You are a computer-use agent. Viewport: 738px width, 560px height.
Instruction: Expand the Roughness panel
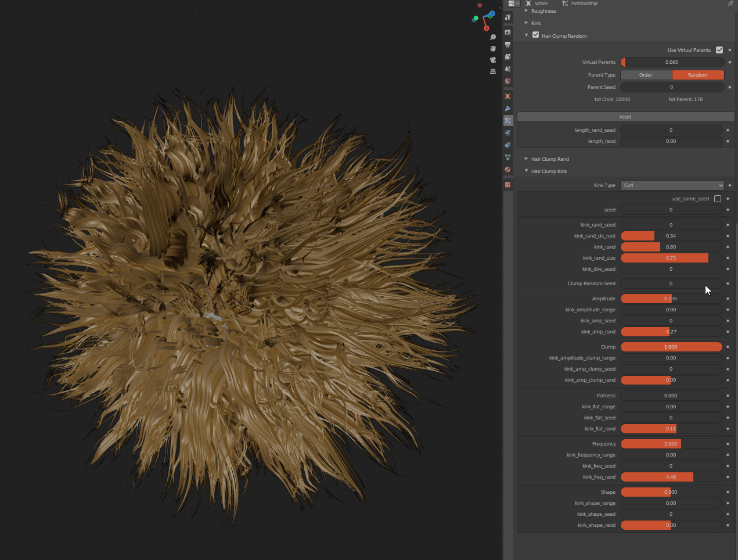[543, 11]
